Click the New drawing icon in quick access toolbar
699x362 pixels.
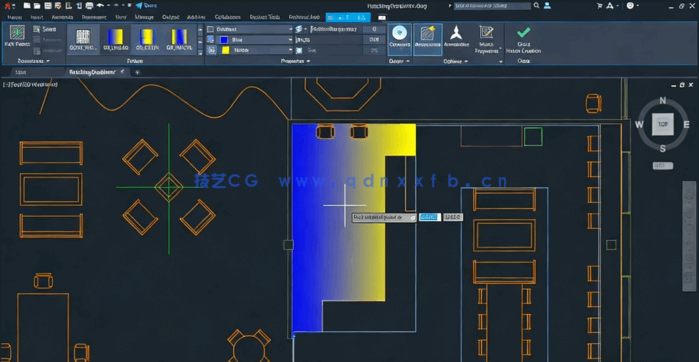pos(27,6)
